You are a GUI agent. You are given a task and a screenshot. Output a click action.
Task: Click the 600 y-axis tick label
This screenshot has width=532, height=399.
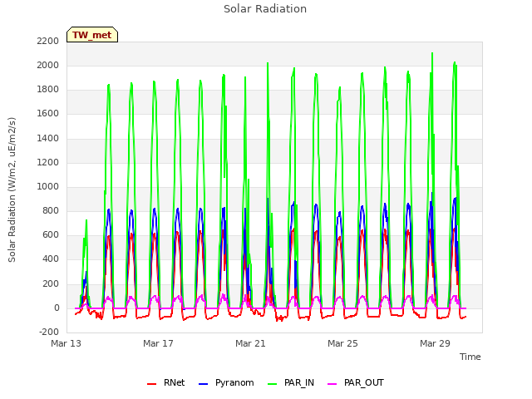tap(51, 234)
